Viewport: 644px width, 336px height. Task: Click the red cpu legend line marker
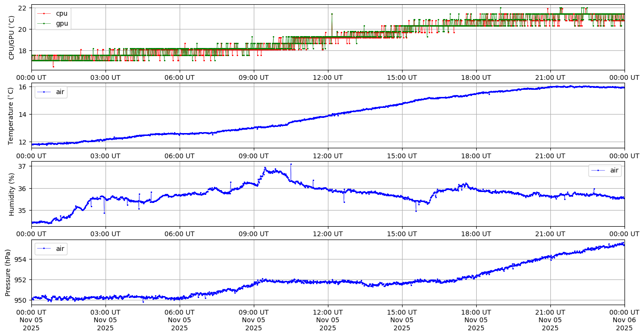click(x=44, y=14)
